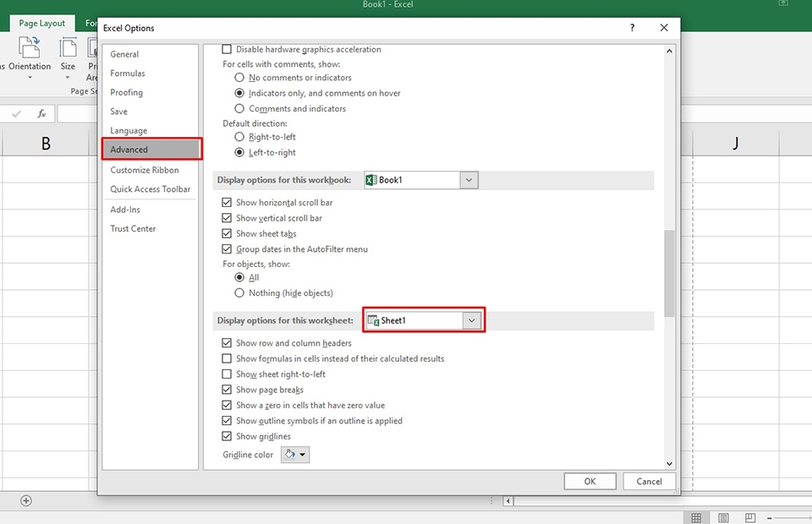The image size is (812, 524).
Task: Select No comments or indicators
Action: (239, 78)
